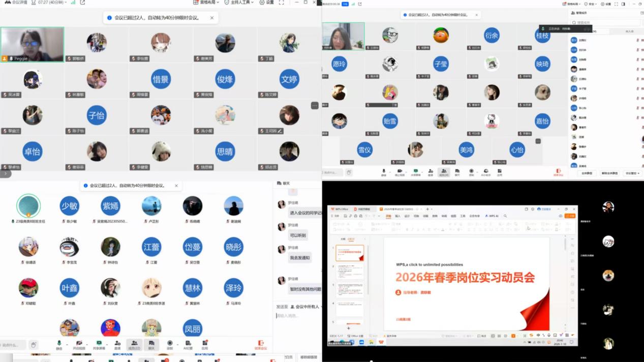
Task: Open 应用 in the toolbar beside AI纪要
Action: (x=205, y=345)
